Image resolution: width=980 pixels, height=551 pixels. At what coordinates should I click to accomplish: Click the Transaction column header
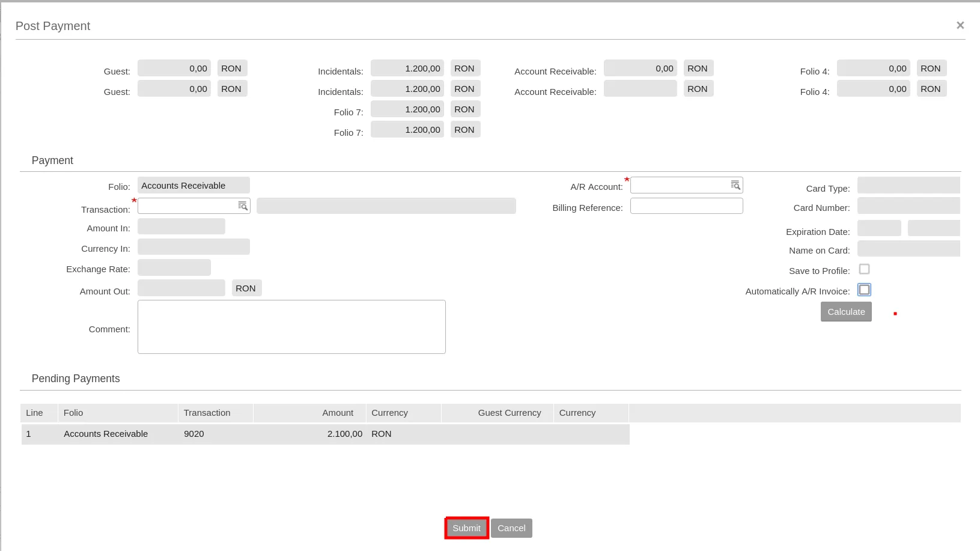[216, 413]
